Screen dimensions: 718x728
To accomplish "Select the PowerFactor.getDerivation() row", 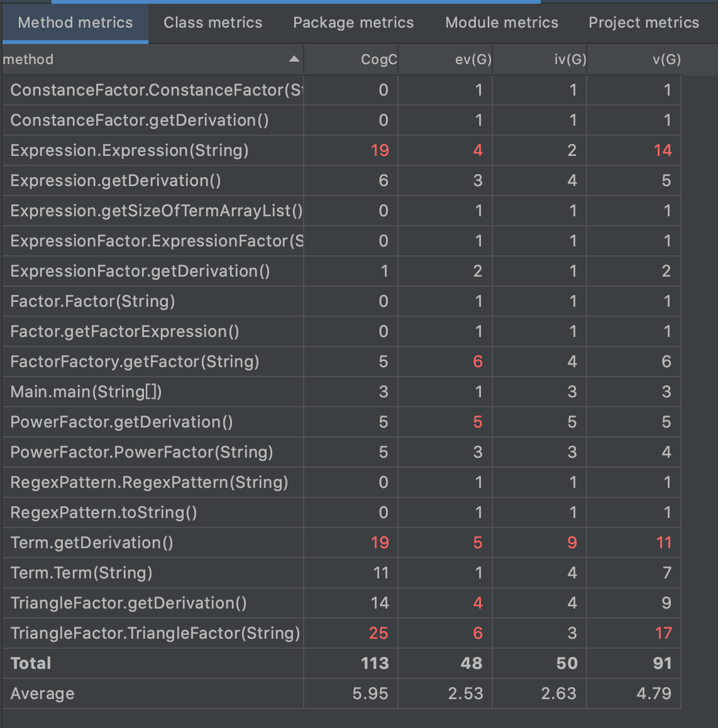I will pyautogui.click(x=121, y=422).
